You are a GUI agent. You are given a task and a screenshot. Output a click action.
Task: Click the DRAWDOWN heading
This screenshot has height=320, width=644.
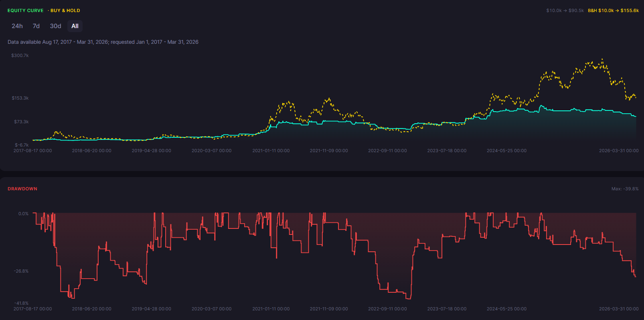(22, 189)
